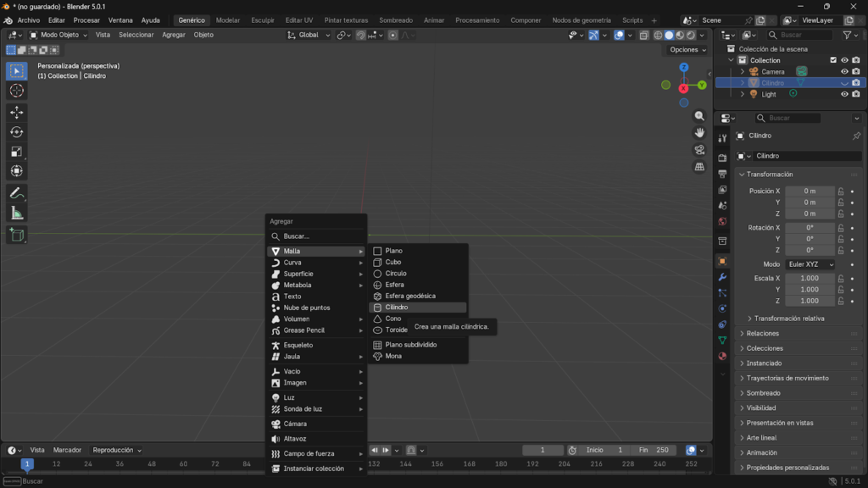
Task: Choose Cilindro from the Malla submenu
Action: click(x=397, y=308)
